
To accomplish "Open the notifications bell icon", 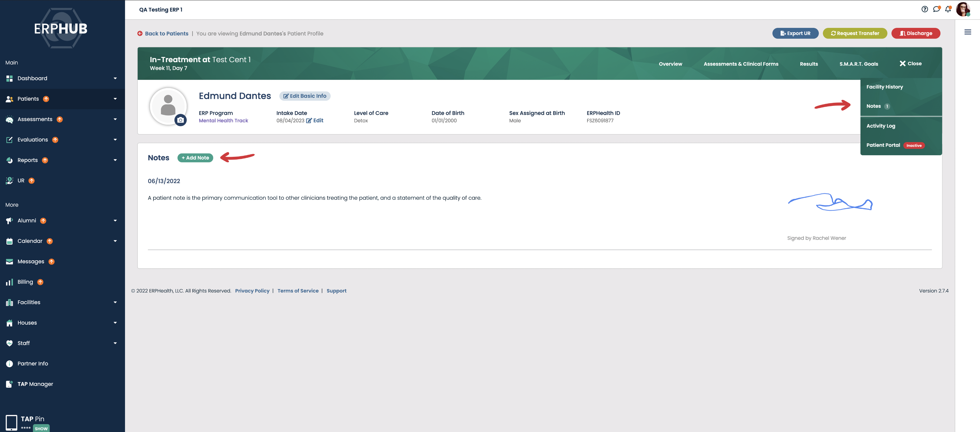I will click(948, 9).
